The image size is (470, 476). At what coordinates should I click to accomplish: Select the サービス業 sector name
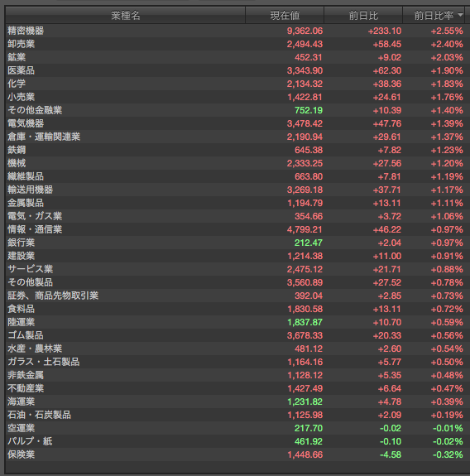pyautogui.click(x=31, y=269)
